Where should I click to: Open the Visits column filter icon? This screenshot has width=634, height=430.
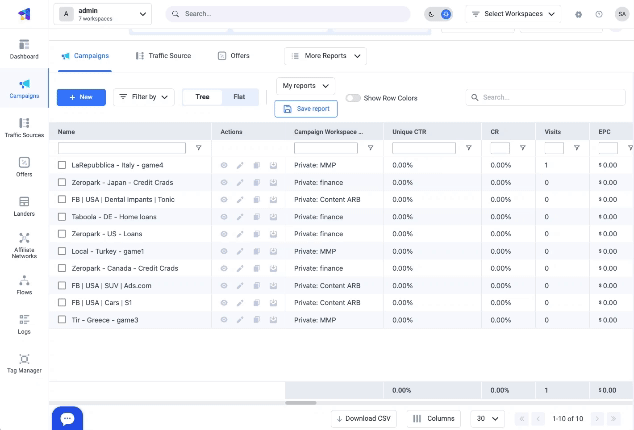click(577, 148)
